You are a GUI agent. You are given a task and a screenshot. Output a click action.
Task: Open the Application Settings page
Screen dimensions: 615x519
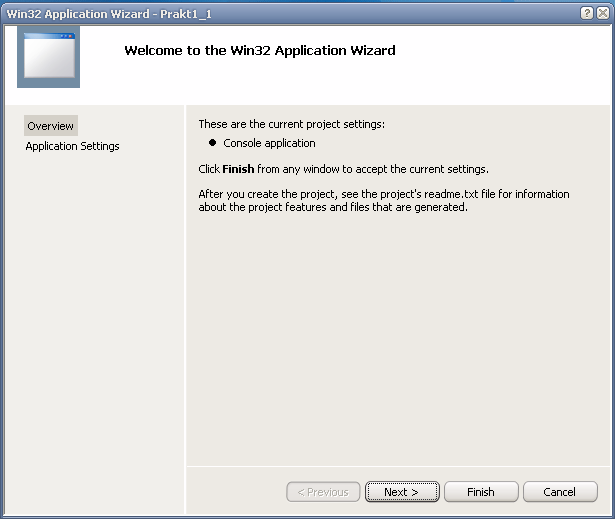73,146
